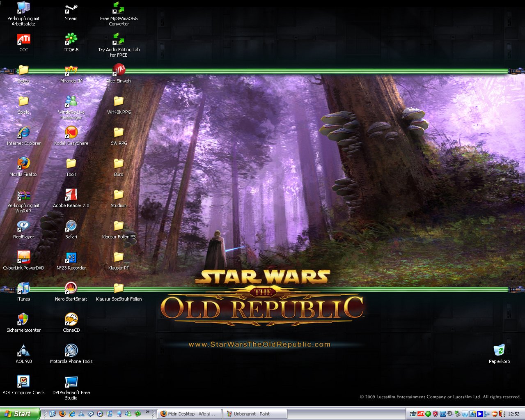Screen dimensions: 525x420
Task: Open the Sicherheitscenter shield icon
Action: [23, 320]
